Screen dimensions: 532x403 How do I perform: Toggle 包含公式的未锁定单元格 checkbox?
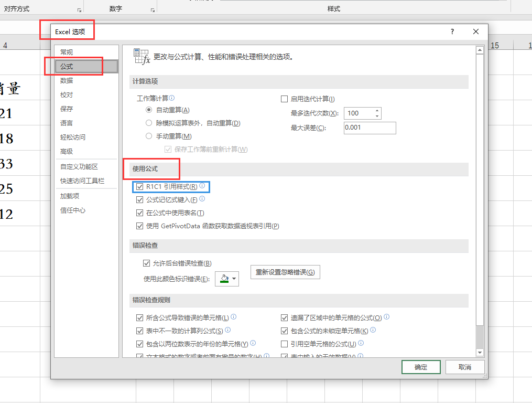pos(284,331)
